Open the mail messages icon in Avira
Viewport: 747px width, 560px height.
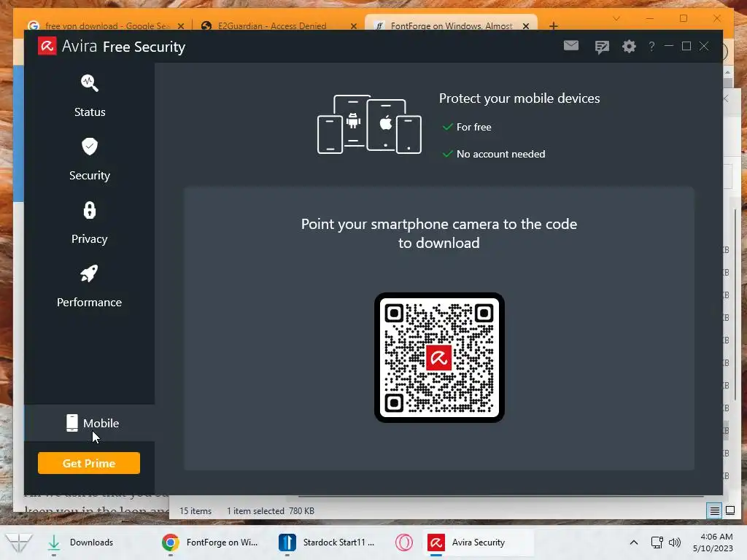[570, 46]
